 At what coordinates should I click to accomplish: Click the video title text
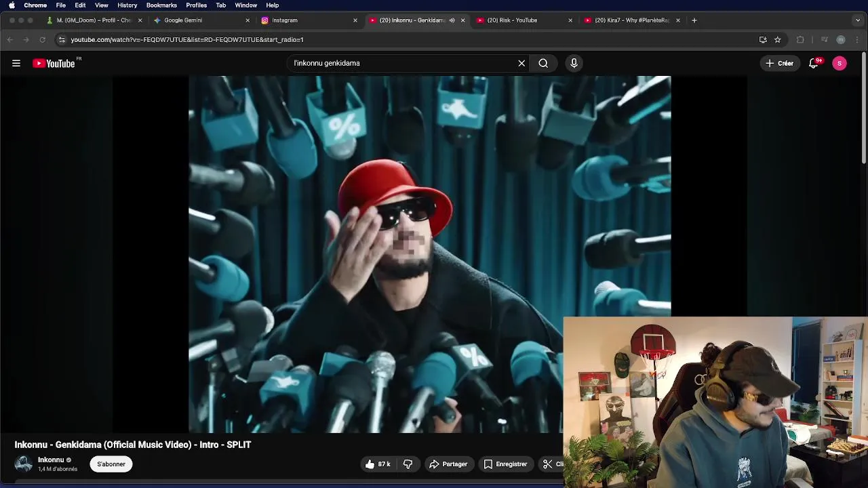tap(133, 445)
